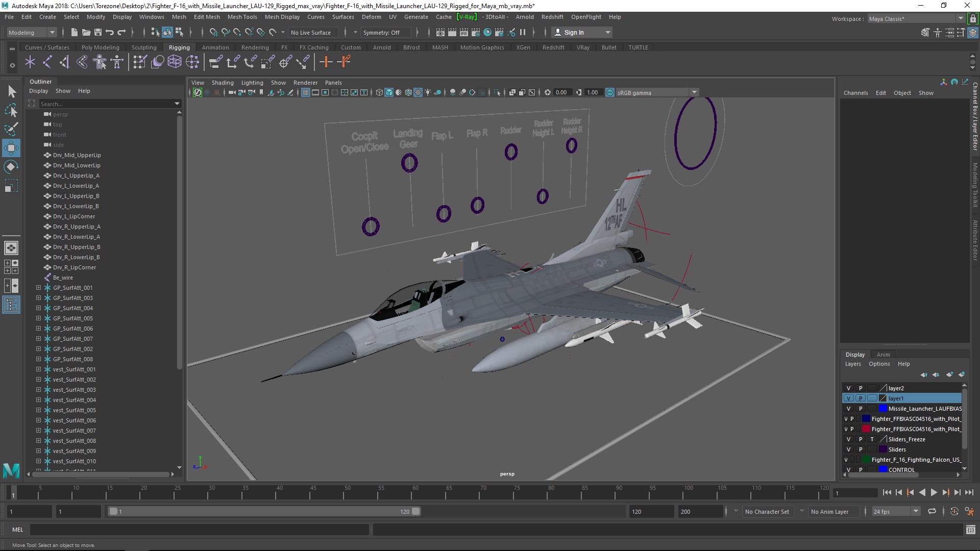
Task: Pick the Paint selection tool
Action: point(11,129)
